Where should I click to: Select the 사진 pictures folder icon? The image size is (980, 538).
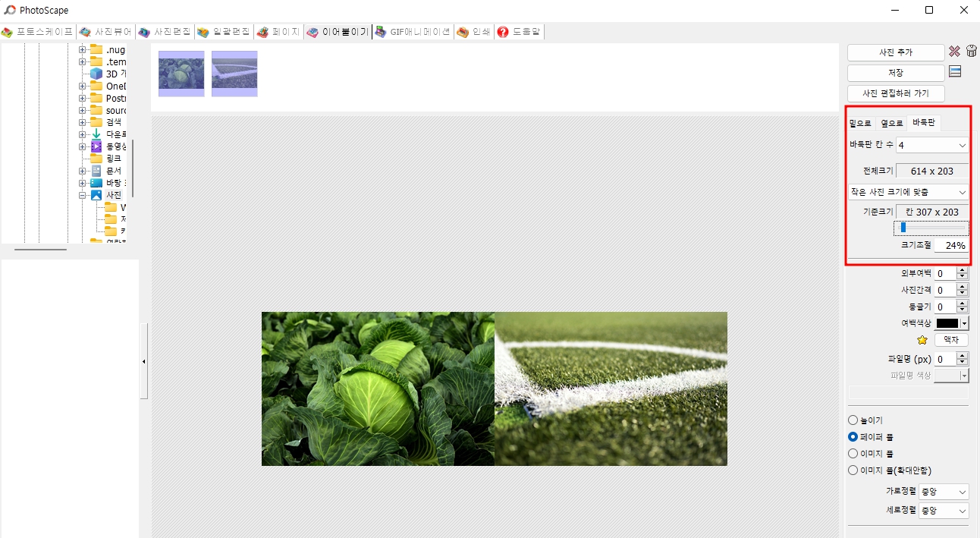click(x=96, y=195)
